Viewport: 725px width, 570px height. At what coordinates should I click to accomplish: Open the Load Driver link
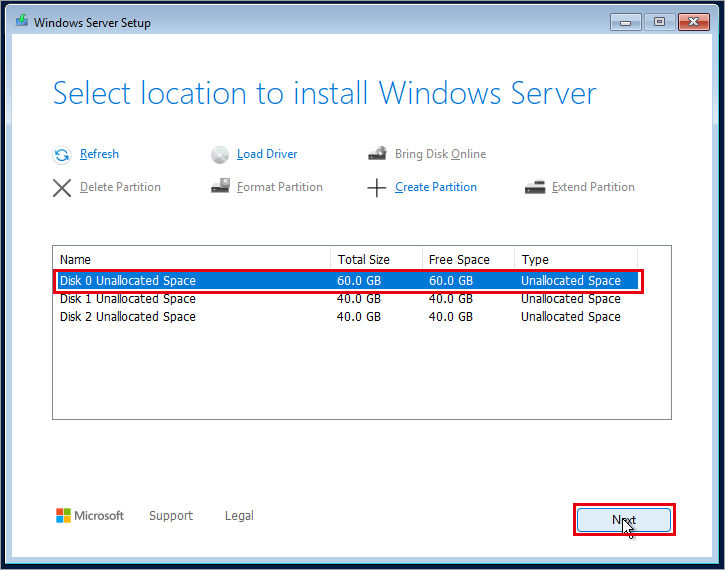tap(267, 154)
